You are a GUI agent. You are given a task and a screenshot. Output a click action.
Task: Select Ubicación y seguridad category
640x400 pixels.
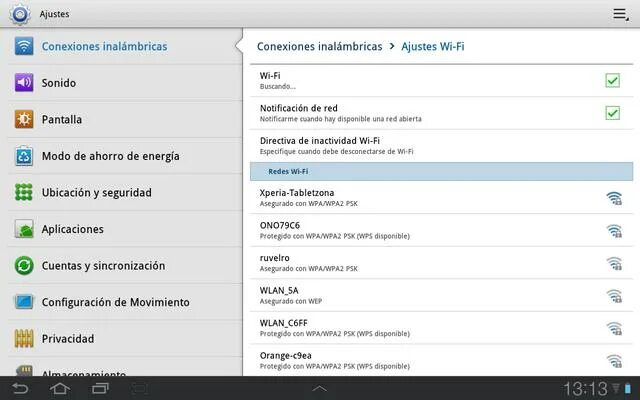[x=125, y=192]
